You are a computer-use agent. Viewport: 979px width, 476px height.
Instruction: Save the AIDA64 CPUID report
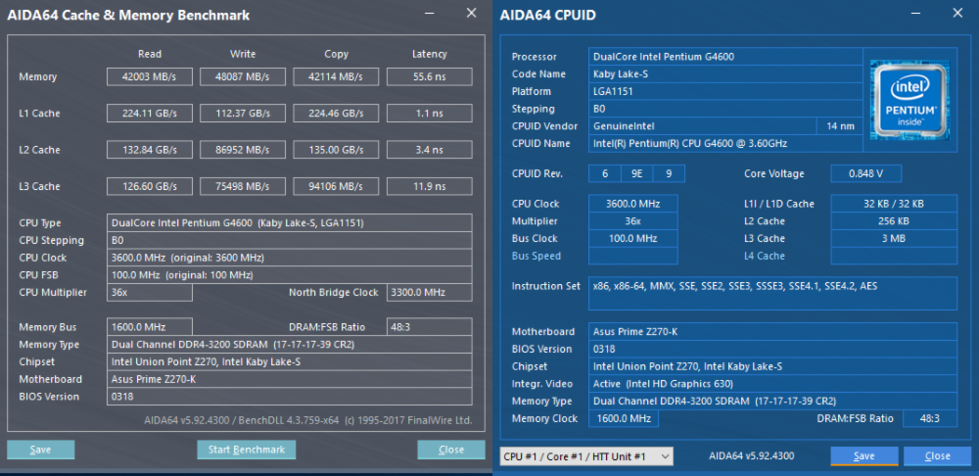point(864,456)
